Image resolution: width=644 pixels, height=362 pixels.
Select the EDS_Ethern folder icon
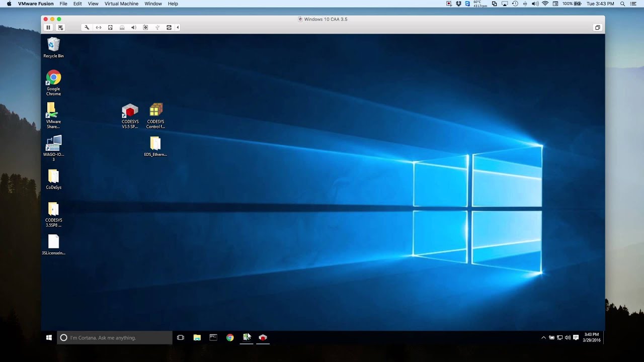click(x=155, y=147)
